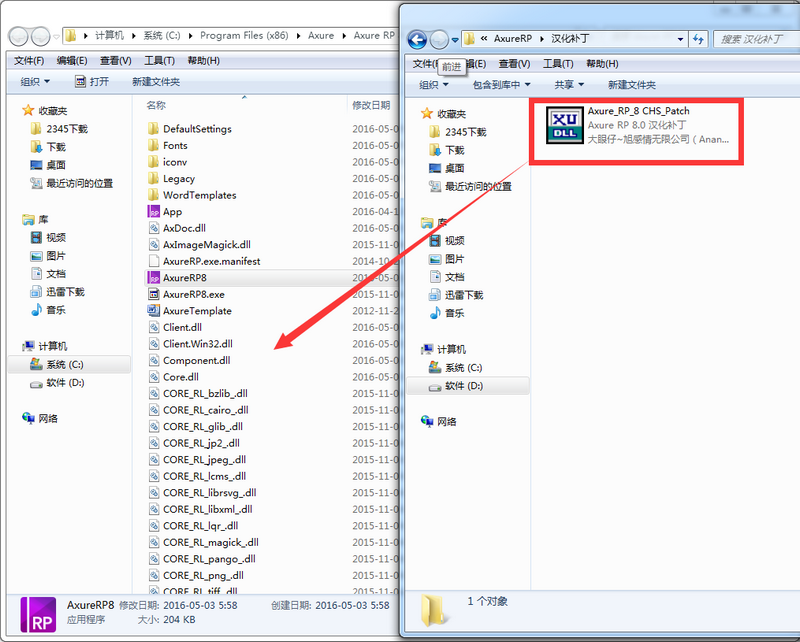The image size is (800, 642).
Task: Click the back arrow in the 汉化补丁 window
Action: pyautogui.click(x=417, y=39)
